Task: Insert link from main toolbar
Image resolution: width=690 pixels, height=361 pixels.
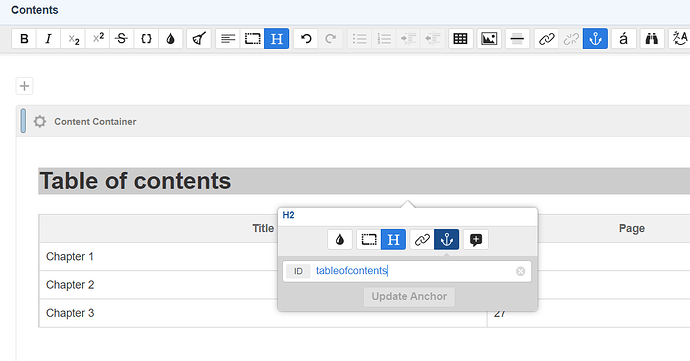Action: coord(546,39)
